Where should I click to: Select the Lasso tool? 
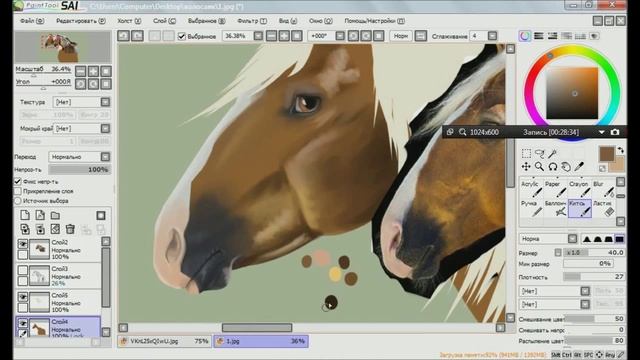coord(540,153)
